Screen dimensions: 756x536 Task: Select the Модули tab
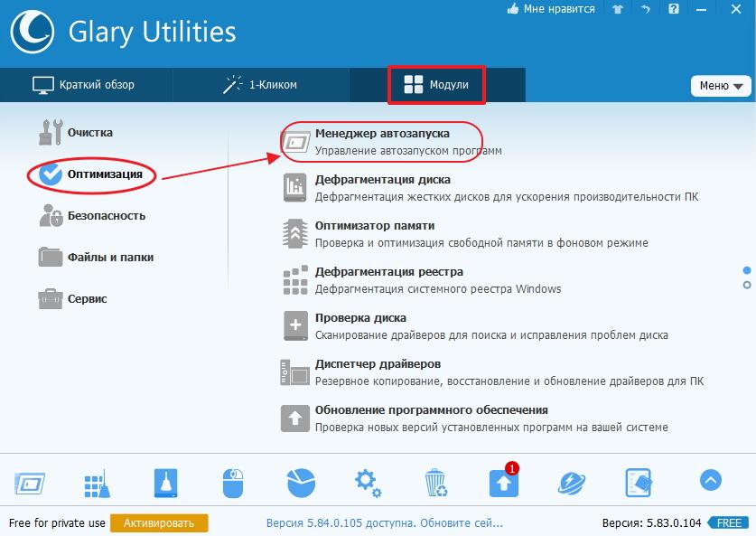436,84
